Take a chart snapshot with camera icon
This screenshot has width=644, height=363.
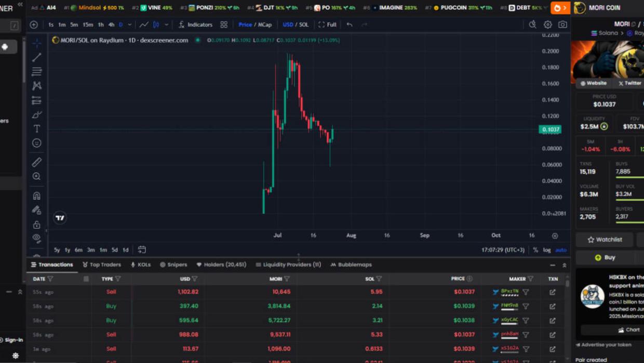click(x=562, y=24)
